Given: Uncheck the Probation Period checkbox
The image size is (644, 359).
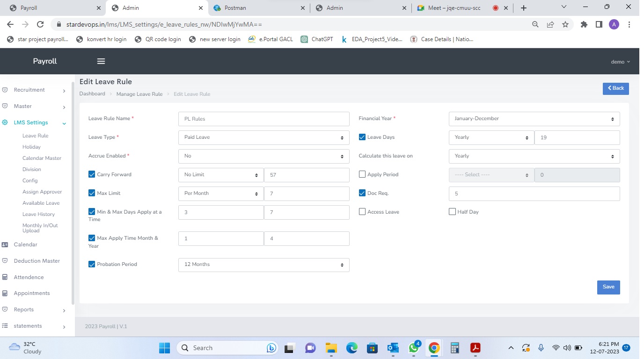Looking at the screenshot, I should pyautogui.click(x=92, y=264).
